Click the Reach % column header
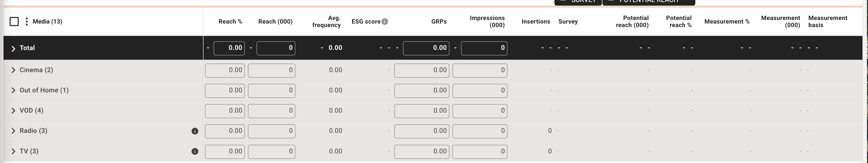 (230, 22)
